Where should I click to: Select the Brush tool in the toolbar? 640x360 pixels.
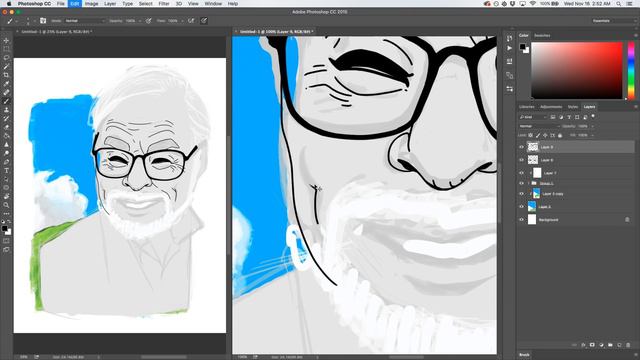[x=6, y=101]
